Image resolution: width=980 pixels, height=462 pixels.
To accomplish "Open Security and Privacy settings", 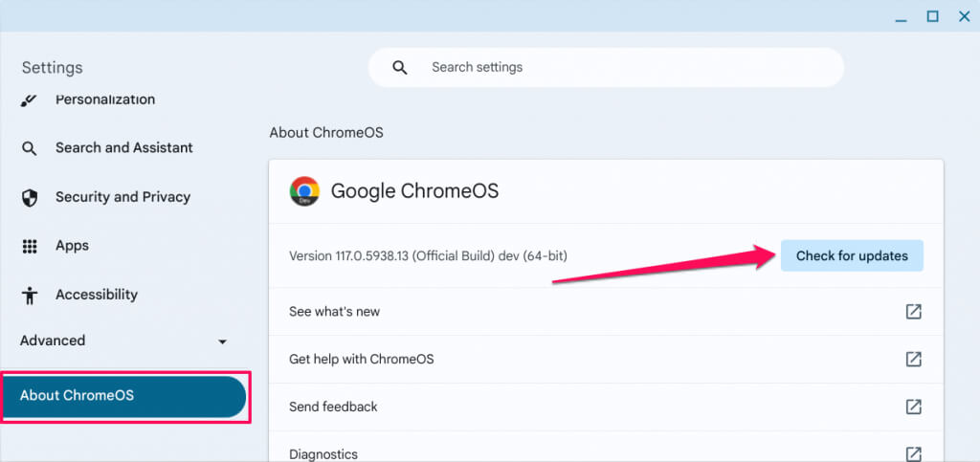I will point(122,197).
